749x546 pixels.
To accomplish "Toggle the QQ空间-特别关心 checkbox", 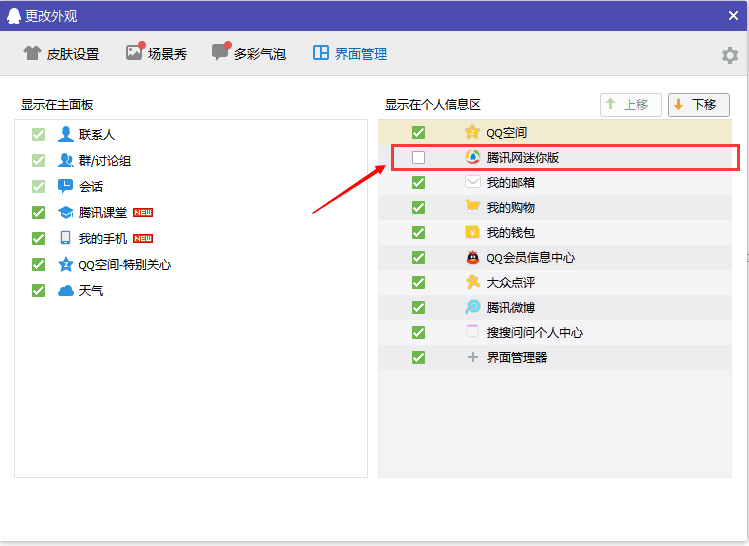I will click(x=38, y=264).
